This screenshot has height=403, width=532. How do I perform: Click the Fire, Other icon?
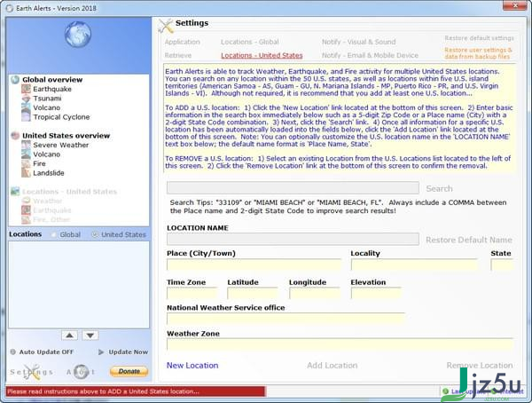[x=26, y=219]
